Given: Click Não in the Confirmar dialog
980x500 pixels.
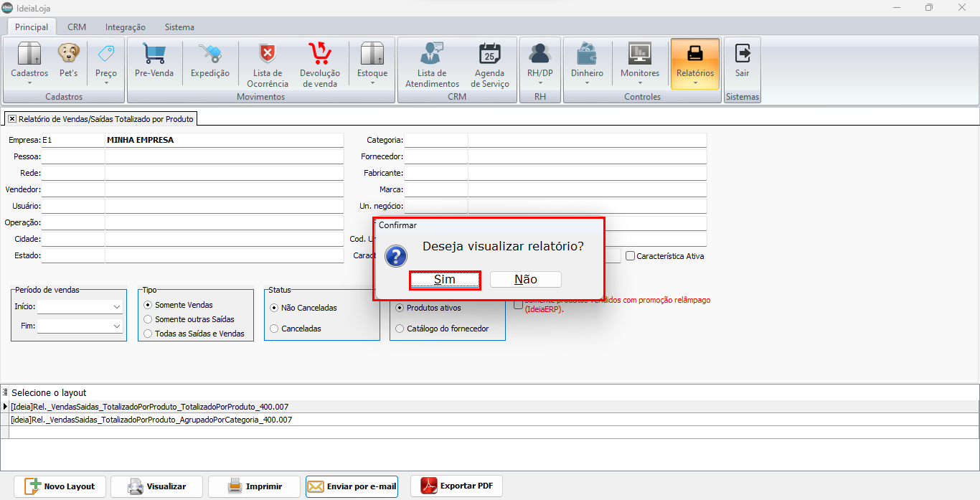Looking at the screenshot, I should (x=525, y=280).
